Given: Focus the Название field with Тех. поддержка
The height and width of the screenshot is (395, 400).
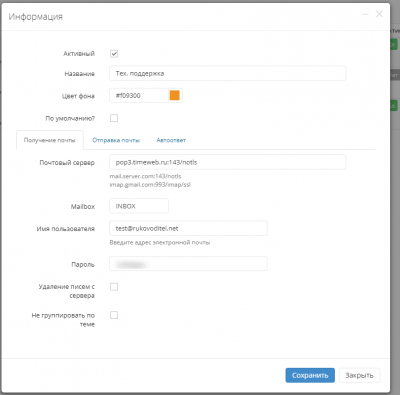Looking at the screenshot, I should point(228,73).
